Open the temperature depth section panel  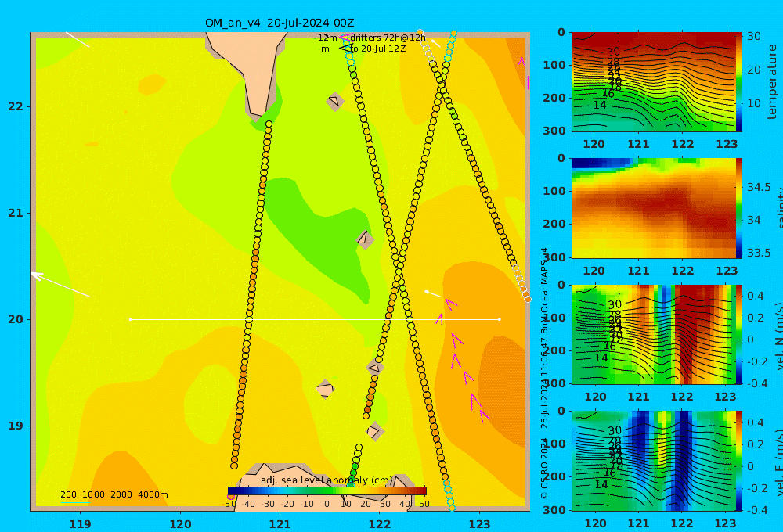pyautogui.click(x=653, y=82)
